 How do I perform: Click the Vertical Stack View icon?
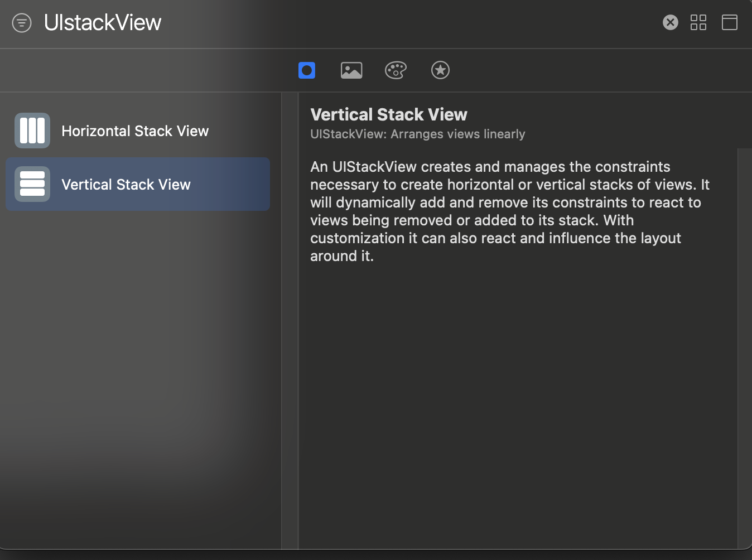(32, 184)
